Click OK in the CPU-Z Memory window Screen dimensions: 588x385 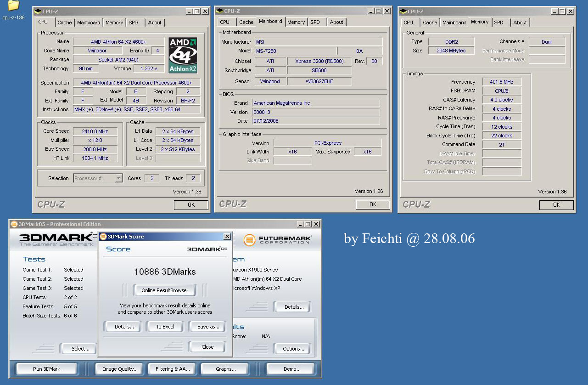tap(556, 205)
